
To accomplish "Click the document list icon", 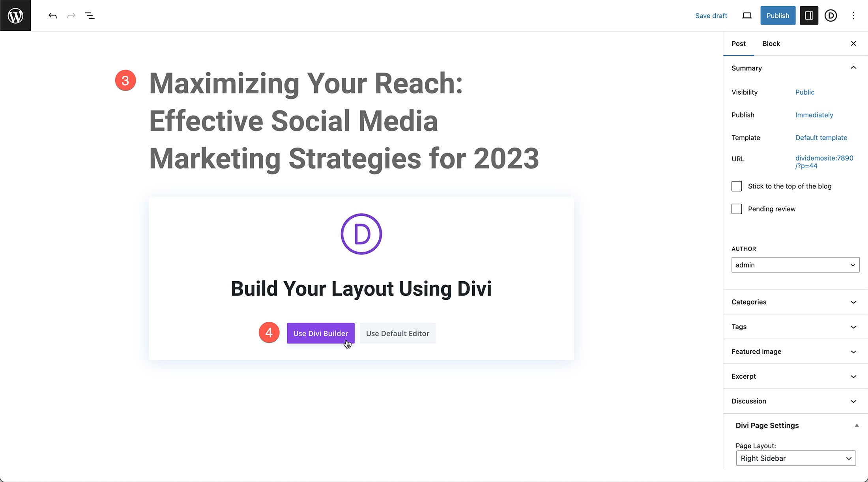I will [89, 15].
